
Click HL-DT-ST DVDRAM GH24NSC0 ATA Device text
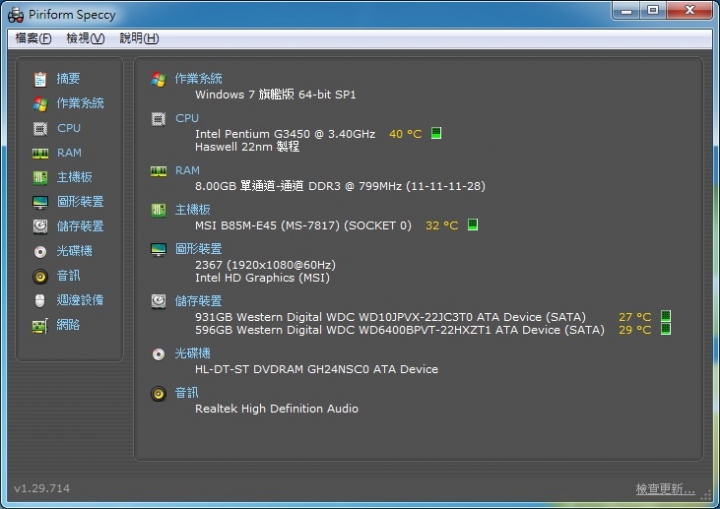[316, 369]
